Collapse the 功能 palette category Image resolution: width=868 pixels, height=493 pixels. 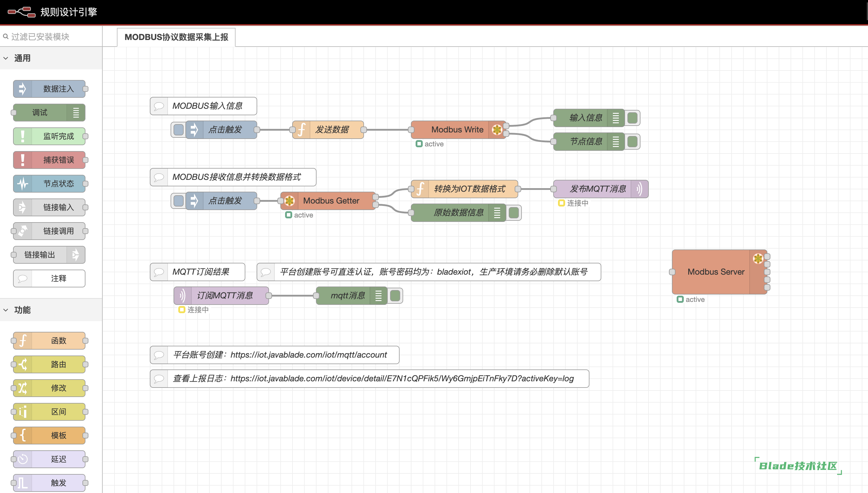[6, 310]
